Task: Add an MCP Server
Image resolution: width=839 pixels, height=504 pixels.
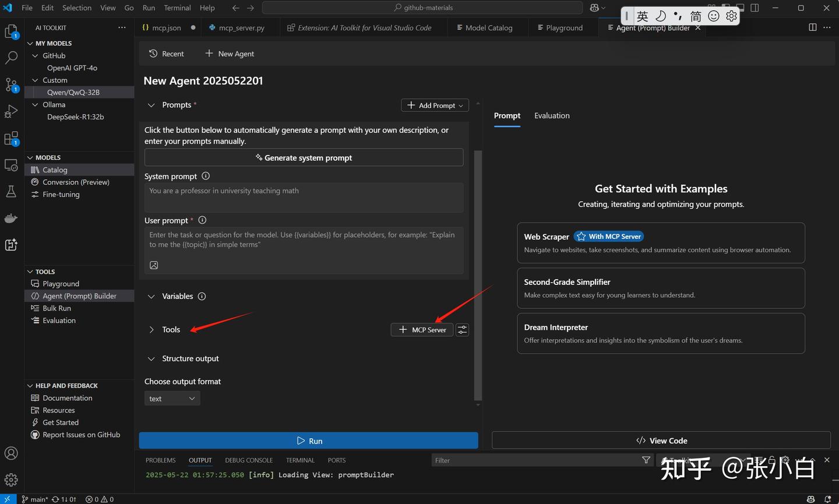Action: (x=422, y=330)
